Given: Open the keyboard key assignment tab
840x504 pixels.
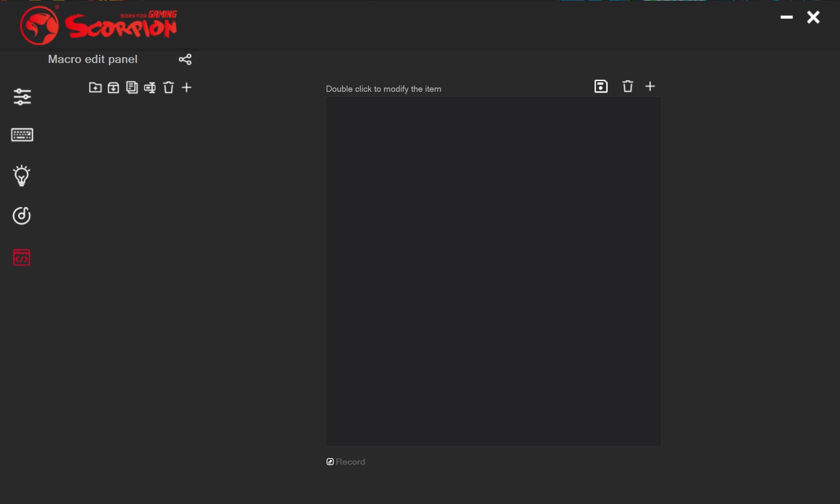Looking at the screenshot, I should coord(22,135).
